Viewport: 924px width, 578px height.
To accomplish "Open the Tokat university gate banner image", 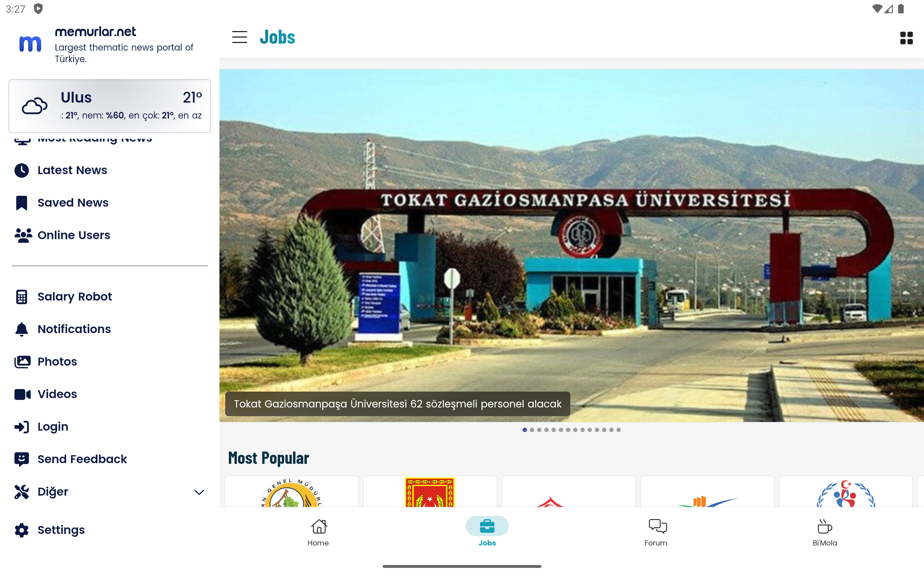I will coord(572,245).
